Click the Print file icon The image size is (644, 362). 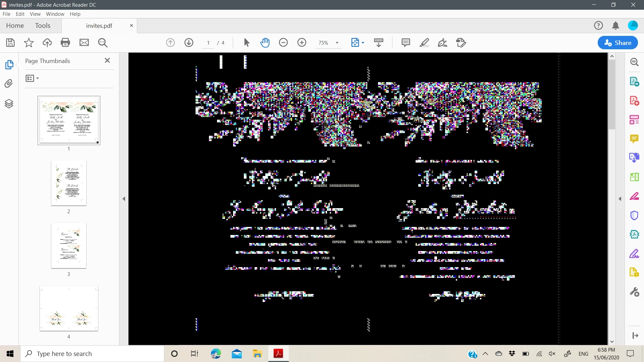[x=65, y=43]
